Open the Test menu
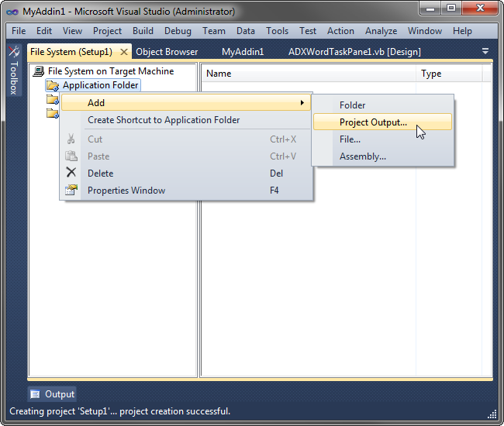 tap(308, 31)
